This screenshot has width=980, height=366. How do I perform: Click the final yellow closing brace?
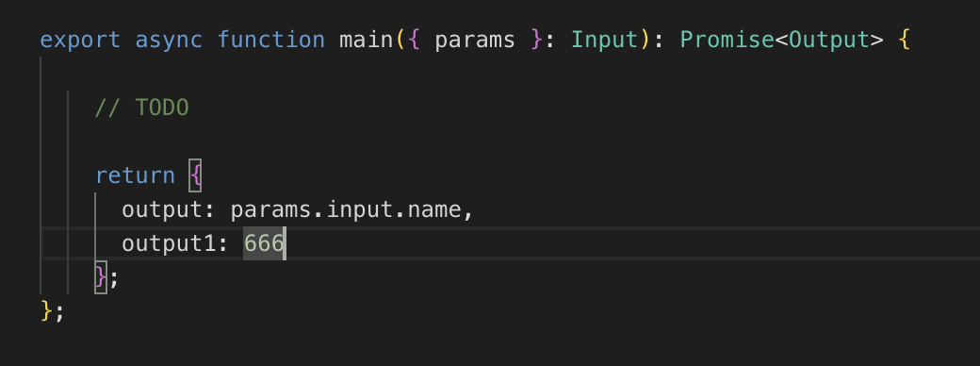point(46,311)
